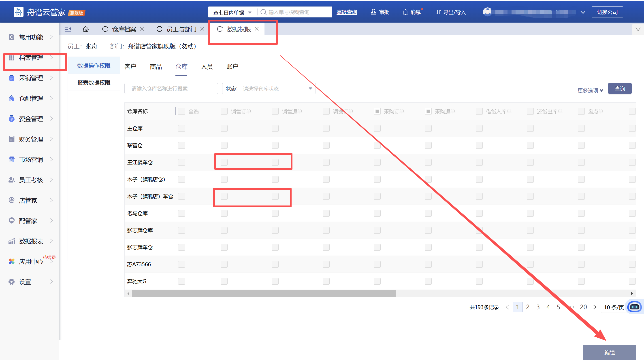Refresh the 数据权限 tab
Viewport: 644px width, 360px height.
pyautogui.click(x=220, y=29)
